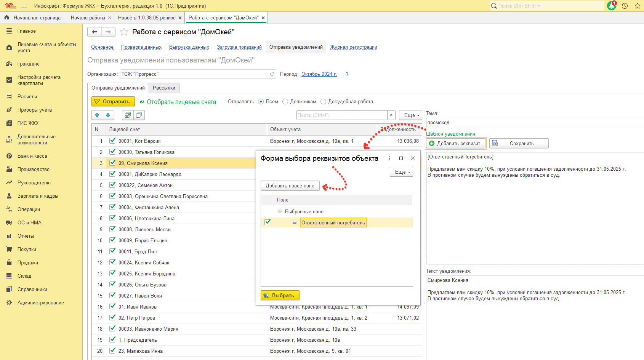Screen dimensions: 644x360
Task: Switch to Рассылки tab
Action: [x=164, y=88]
